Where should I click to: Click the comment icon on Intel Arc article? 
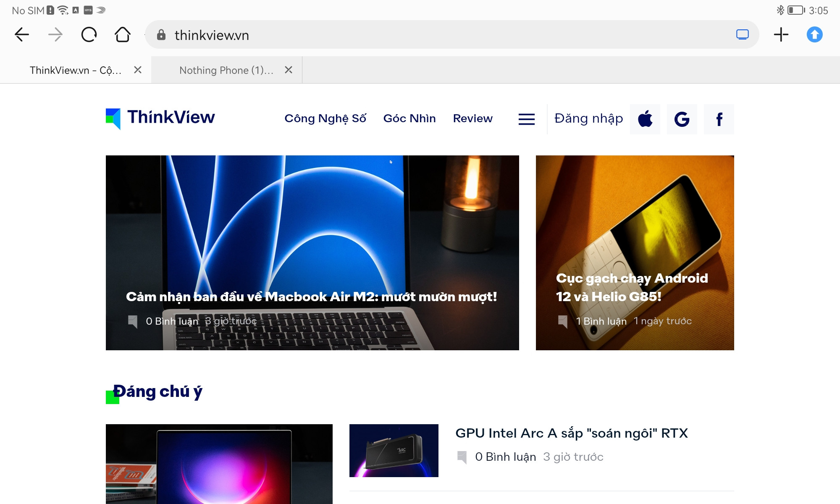462,457
